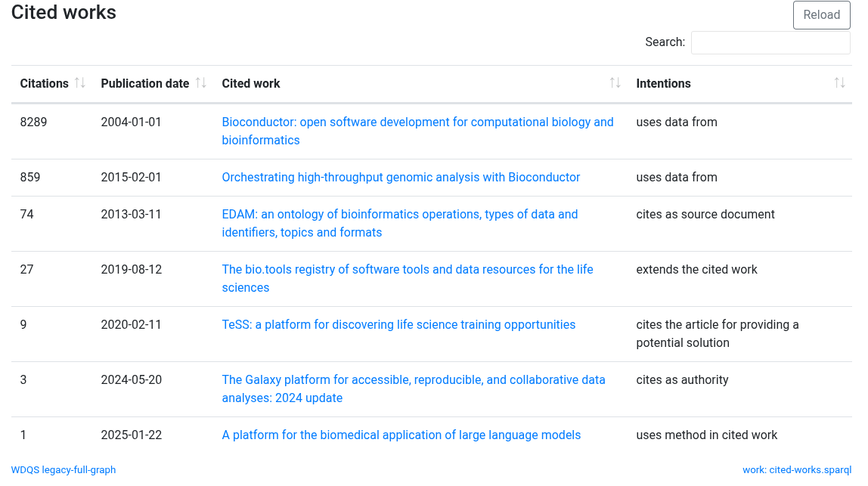Open the work: cited-works.sparql link
The image size is (868, 486).
797,469
